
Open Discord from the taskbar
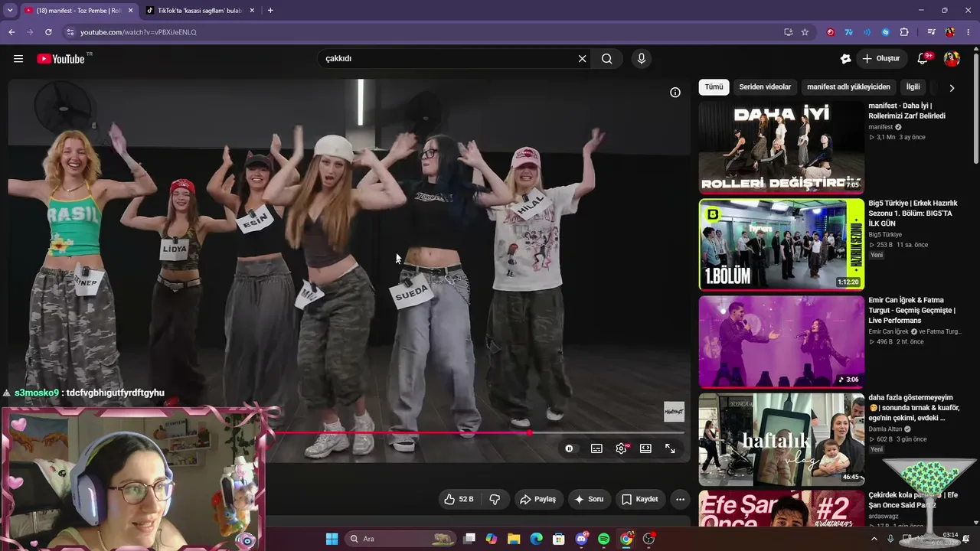tap(581, 539)
